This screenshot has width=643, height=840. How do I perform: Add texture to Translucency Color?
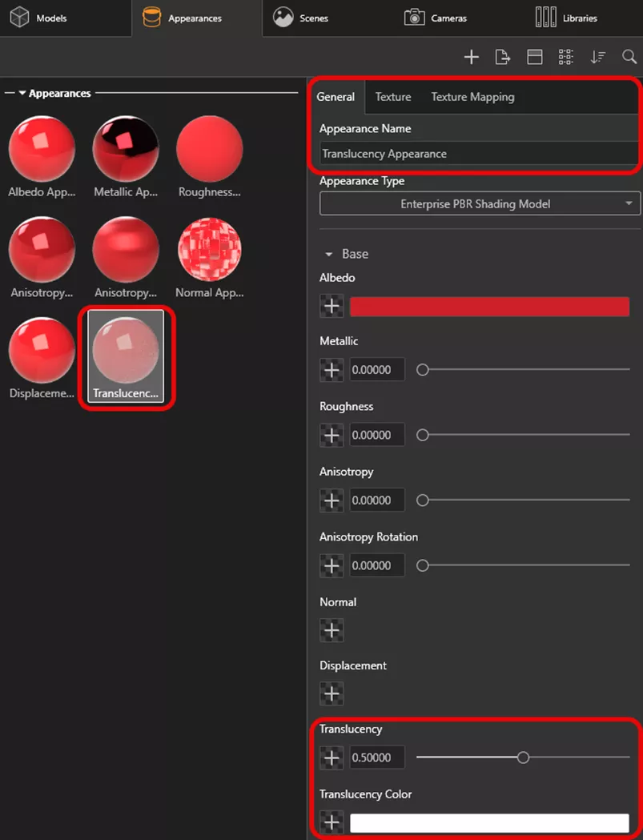click(332, 822)
